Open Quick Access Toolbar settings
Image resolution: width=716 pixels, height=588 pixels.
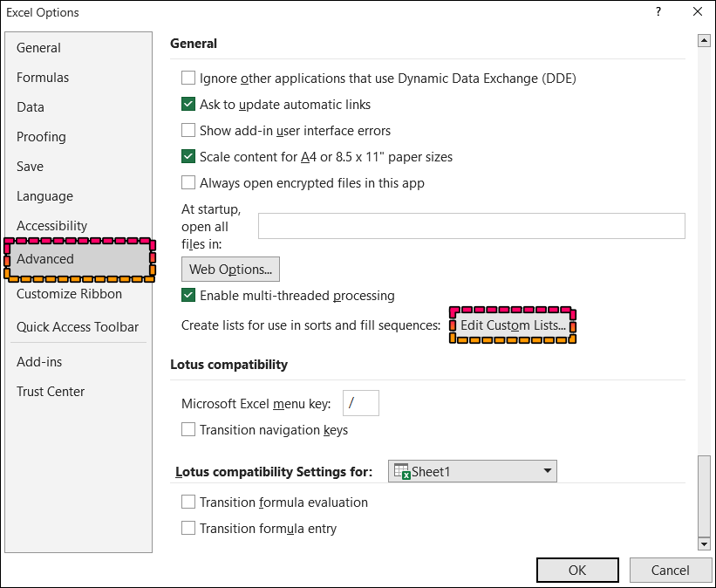pos(77,327)
